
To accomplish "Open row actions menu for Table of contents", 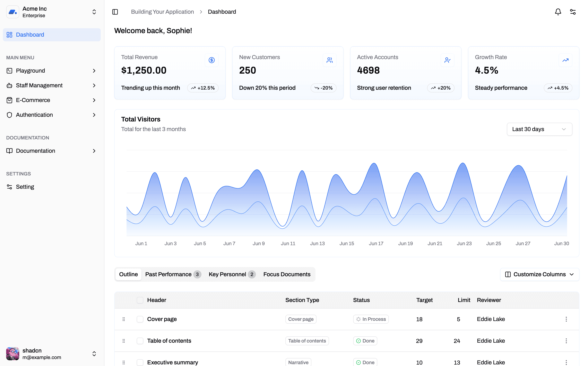I will [566, 341].
